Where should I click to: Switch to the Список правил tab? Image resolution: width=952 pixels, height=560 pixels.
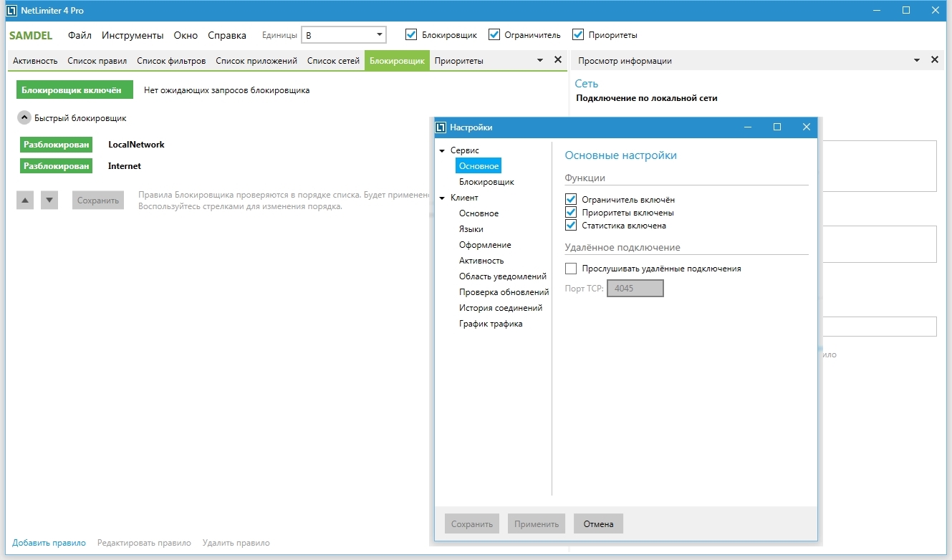97,61
